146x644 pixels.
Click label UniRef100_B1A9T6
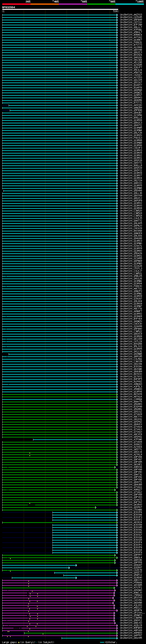pyautogui.click(x=131, y=88)
